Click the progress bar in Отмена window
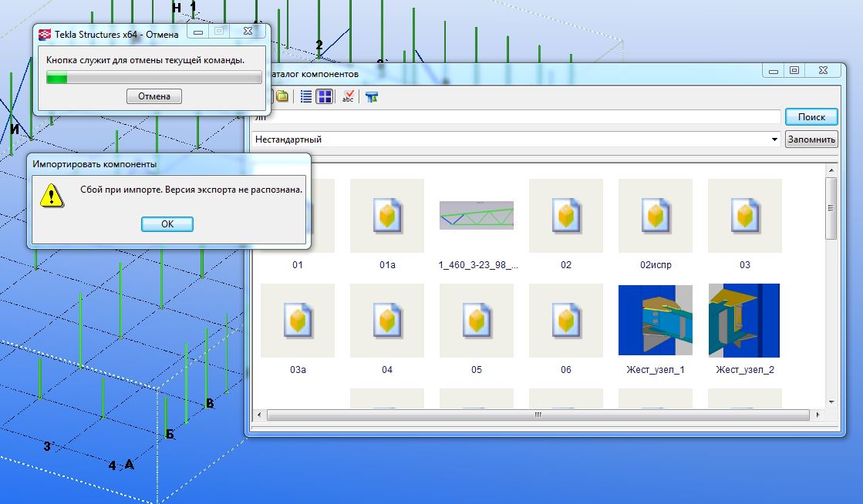Image resolution: width=863 pixels, height=504 pixels. (x=151, y=78)
